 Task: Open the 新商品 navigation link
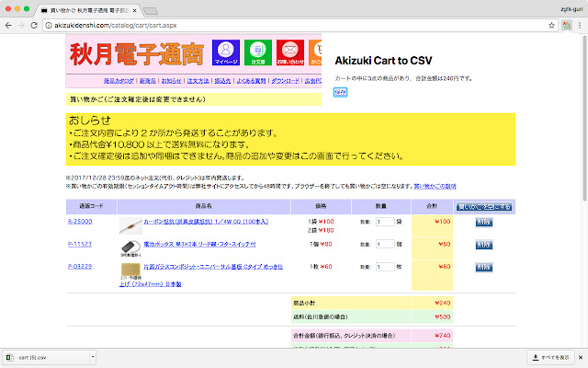[148, 81]
